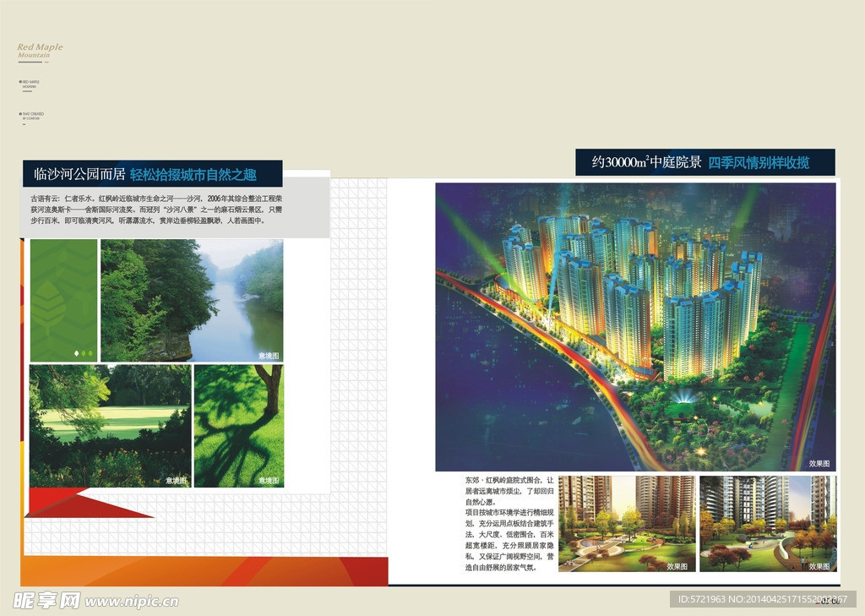This screenshot has width=865, height=616.
Task: Click the Red Maple Mountain logo
Action: pyautogui.click(x=40, y=51)
